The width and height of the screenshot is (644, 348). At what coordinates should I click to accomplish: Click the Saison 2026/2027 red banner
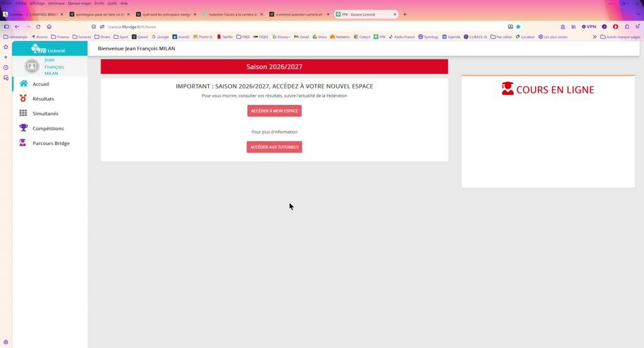[274, 67]
